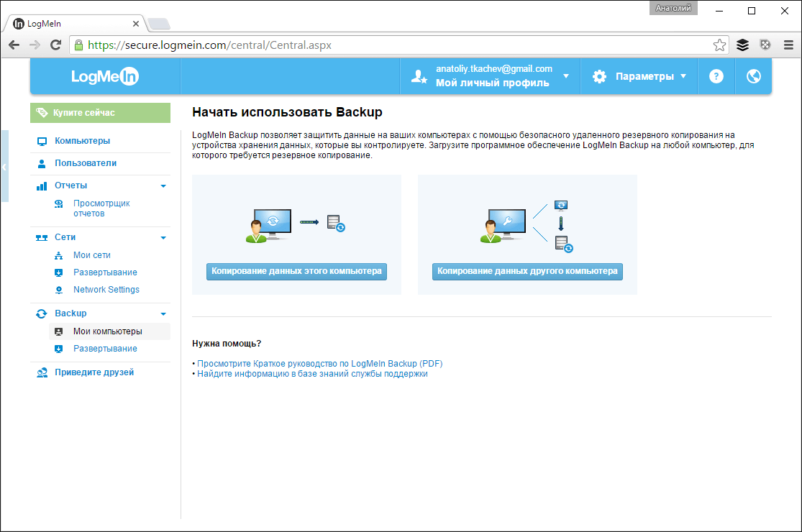Click Мой личный профиль text
This screenshot has height=532, width=802.
(x=492, y=83)
